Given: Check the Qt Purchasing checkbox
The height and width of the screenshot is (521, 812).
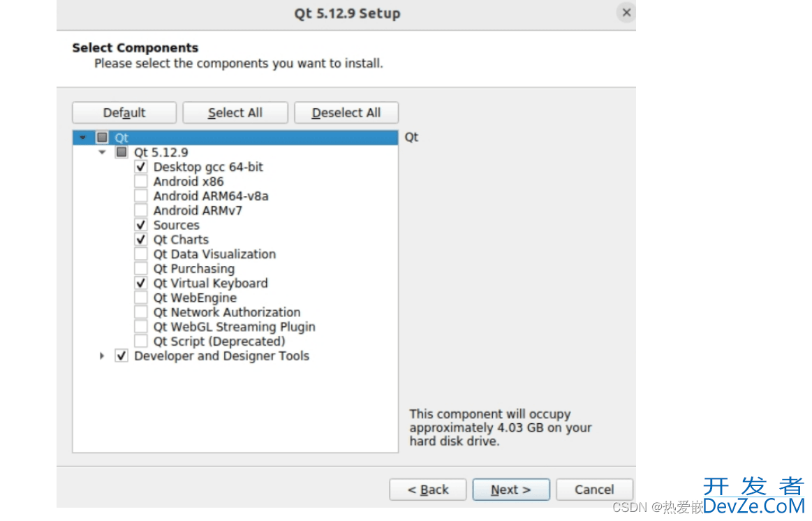Looking at the screenshot, I should click(140, 268).
